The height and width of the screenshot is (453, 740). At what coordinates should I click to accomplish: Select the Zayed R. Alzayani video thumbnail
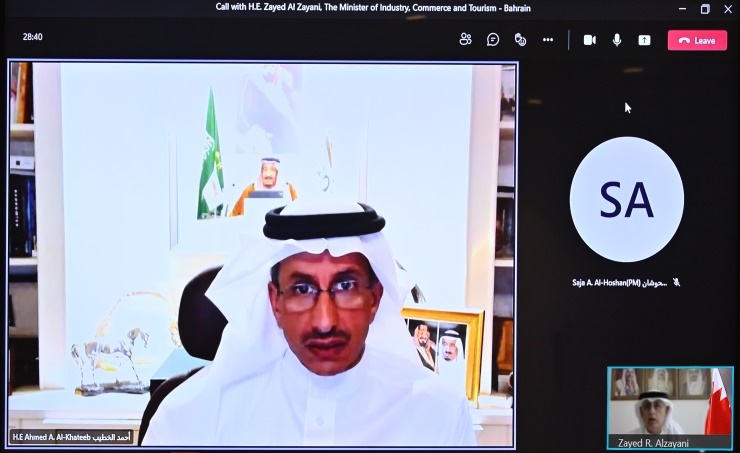pos(670,408)
